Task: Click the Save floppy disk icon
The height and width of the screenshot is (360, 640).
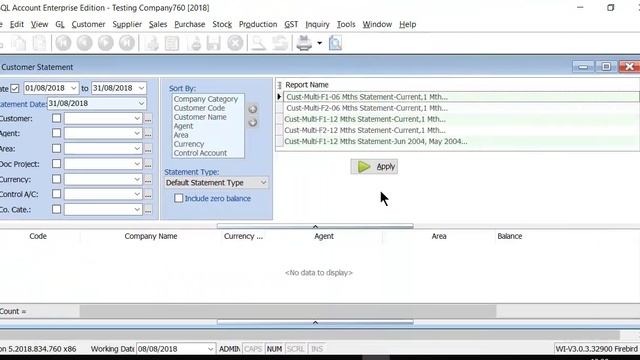Action: coord(213,43)
